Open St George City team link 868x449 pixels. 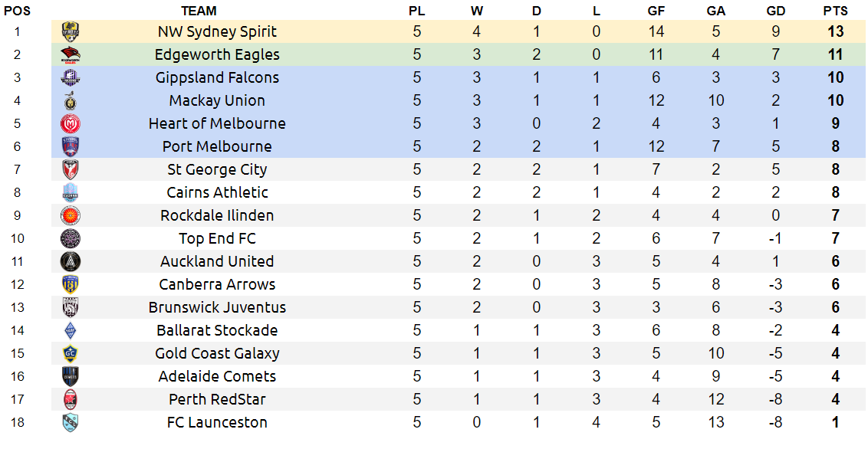coord(217,169)
